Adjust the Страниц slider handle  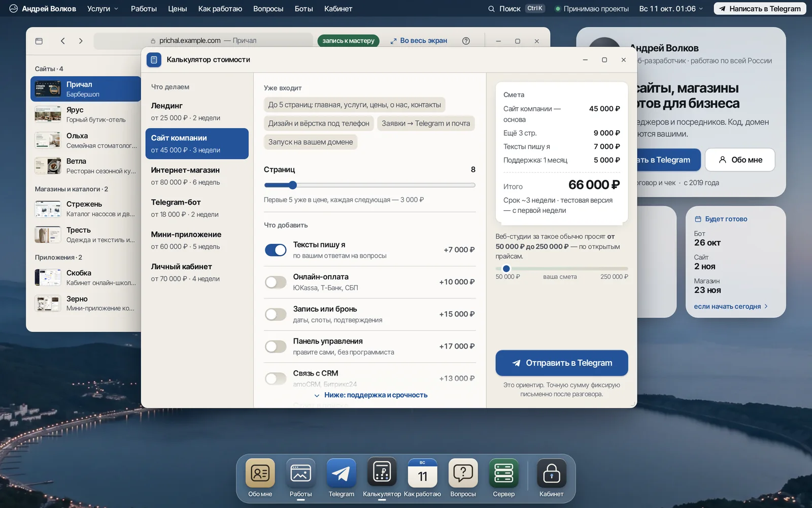(x=292, y=185)
